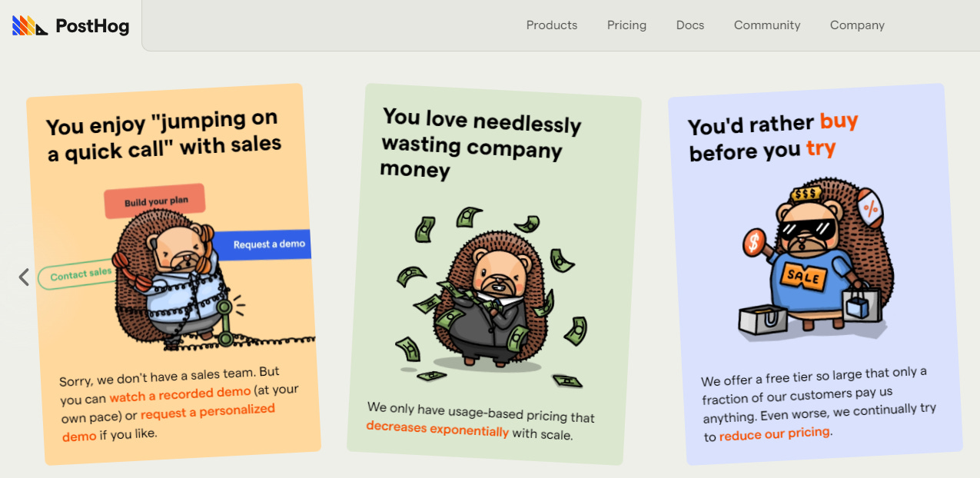This screenshot has height=478, width=980.
Task: Click text 'We only have usage-based pricing that'
Action: 481,412
